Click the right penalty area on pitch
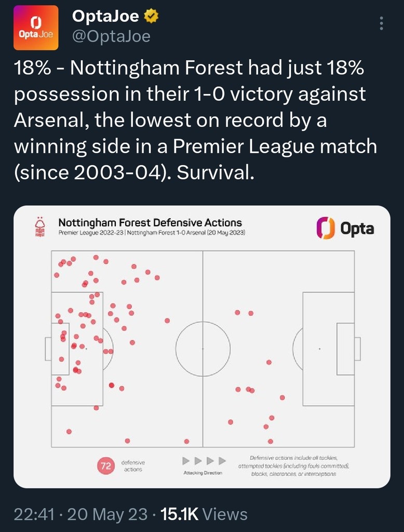The height and width of the screenshot is (532, 404). point(328,349)
